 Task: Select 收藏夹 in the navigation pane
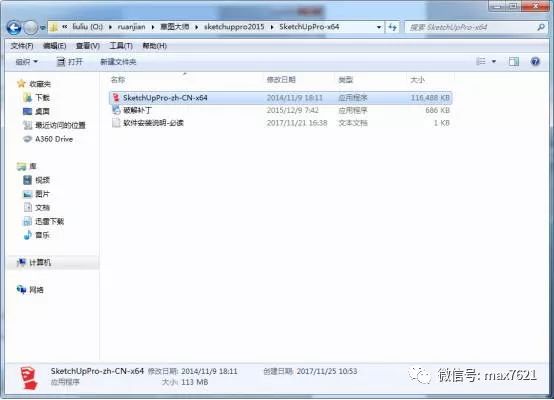pyautogui.click(x=40, y=84)
